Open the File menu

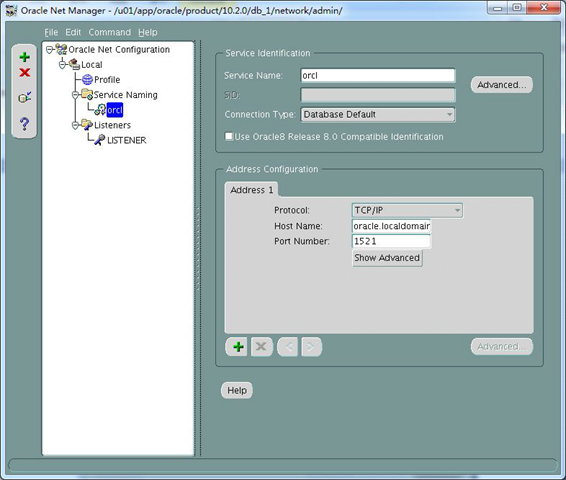tap(51, 32)
